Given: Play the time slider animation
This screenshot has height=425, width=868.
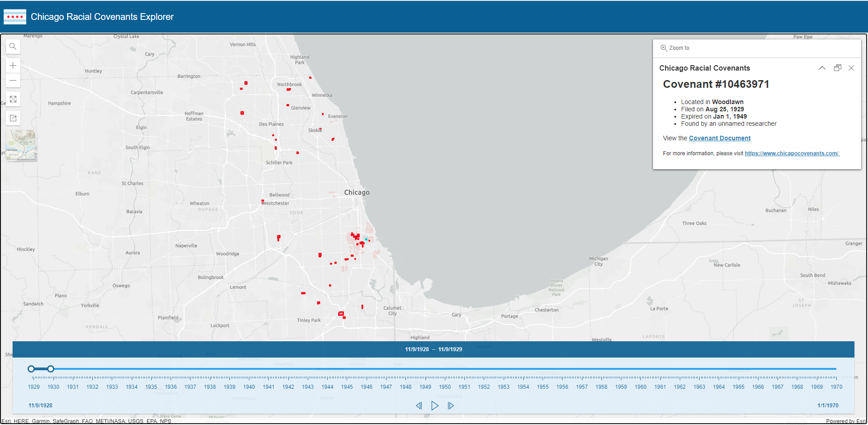Looking at the screenshot, I should tap(435, 406).
